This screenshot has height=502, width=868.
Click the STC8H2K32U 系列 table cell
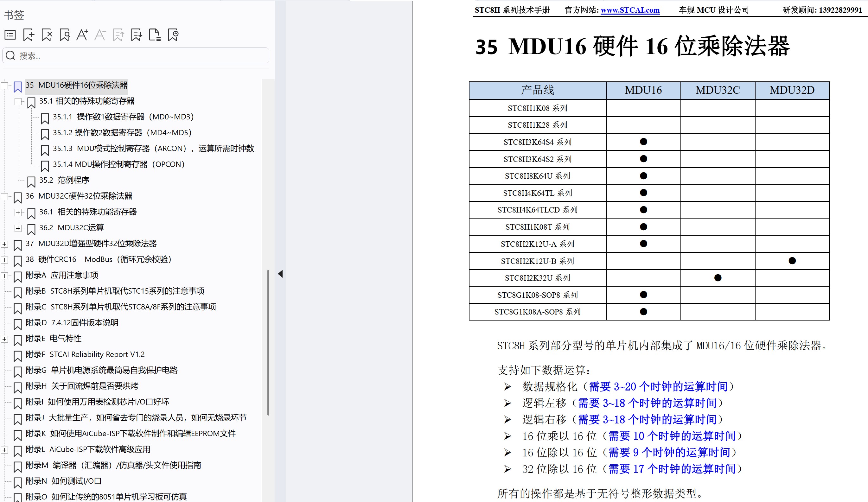[x=537, y=278]
